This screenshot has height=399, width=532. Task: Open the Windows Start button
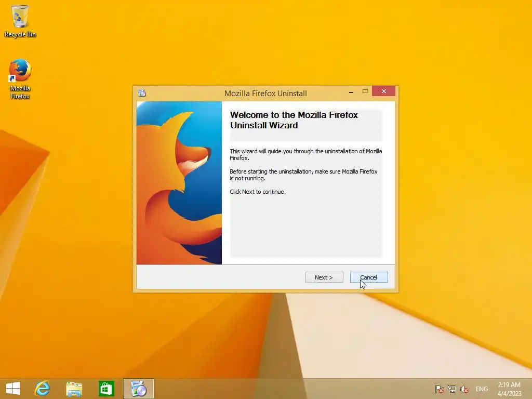point(13,389)
